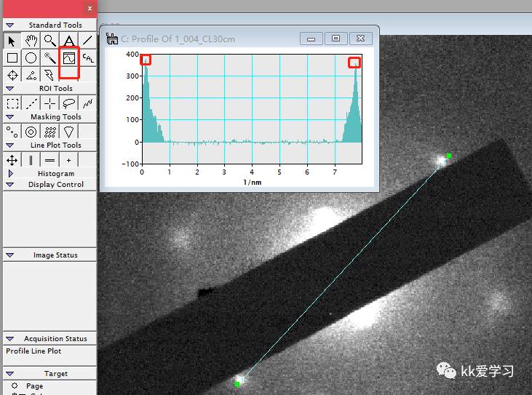Viewport: 532px width, 395px height.
Task: Select the arrow pointer tool
Action: [12, 40]
